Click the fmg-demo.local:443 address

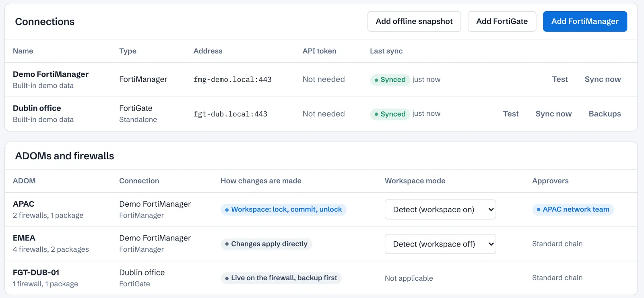coord(233,80)
